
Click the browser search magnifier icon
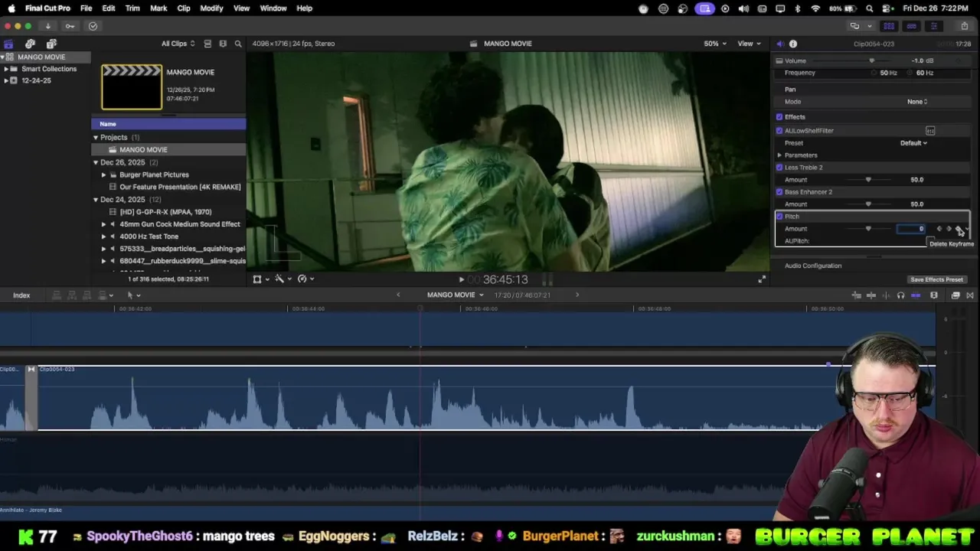tap(238, 44)
